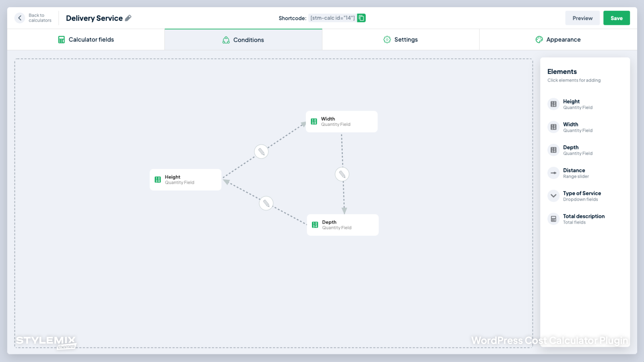Click the edit pencil on the Height to Width link
644x362 pixels.
(x=261, y=152)
